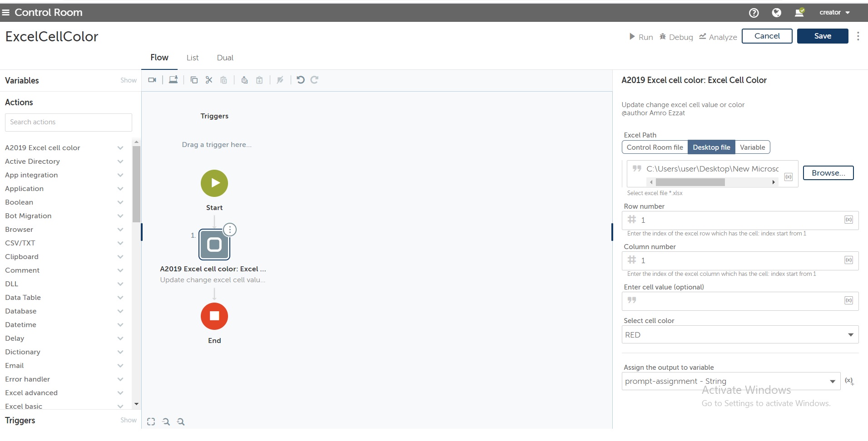Click the Search actions input field
The width and height of the screenshot is (868, 441).
click(x=69, y=122)
